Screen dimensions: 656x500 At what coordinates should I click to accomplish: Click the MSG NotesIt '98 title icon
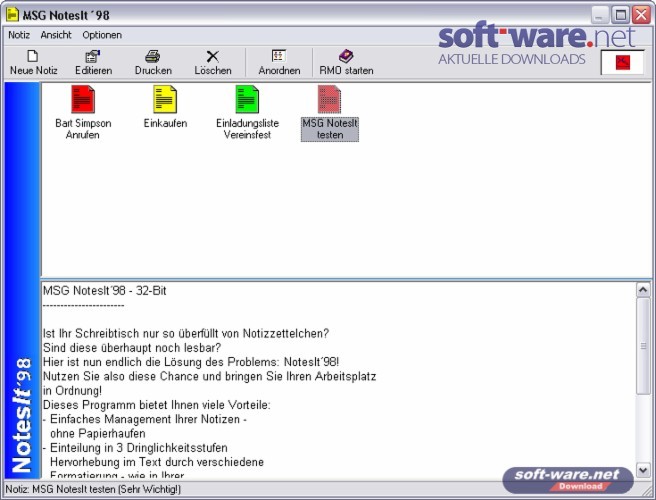point(13,15)
